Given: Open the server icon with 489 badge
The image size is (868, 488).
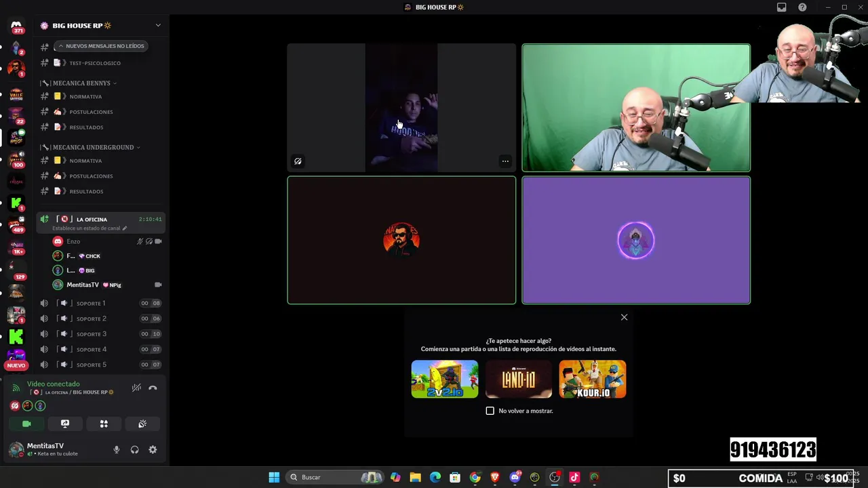Looking at the screenshot, I should (16, 224).
